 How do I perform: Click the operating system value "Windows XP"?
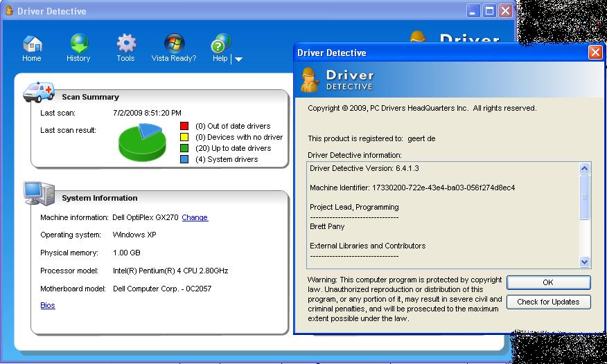point(134,235)
